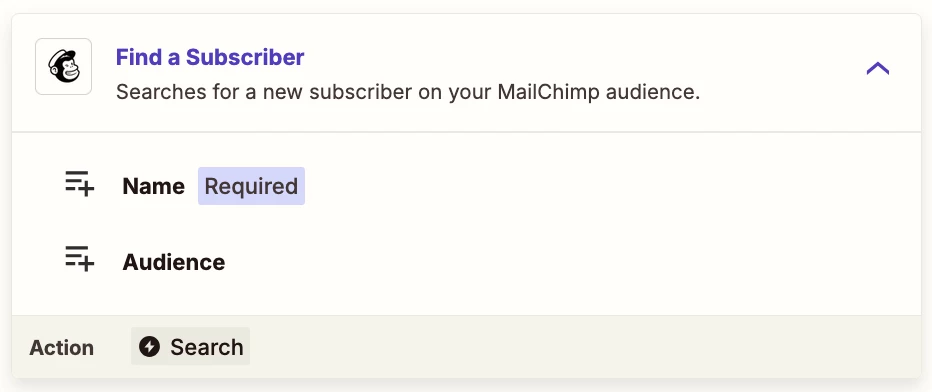Click the word Subscriber in the heading

point(245,57)
